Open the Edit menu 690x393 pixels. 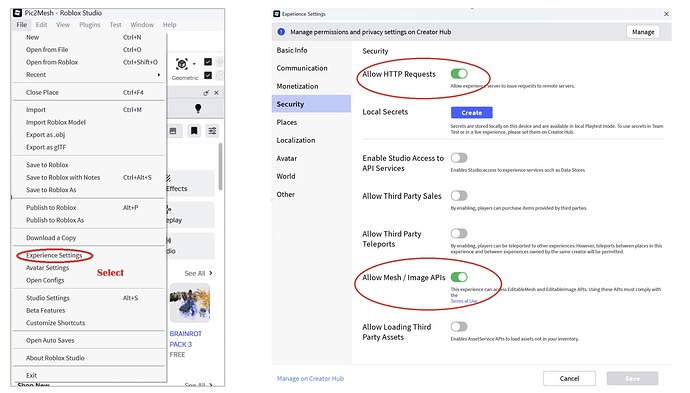tap(41, 25)
